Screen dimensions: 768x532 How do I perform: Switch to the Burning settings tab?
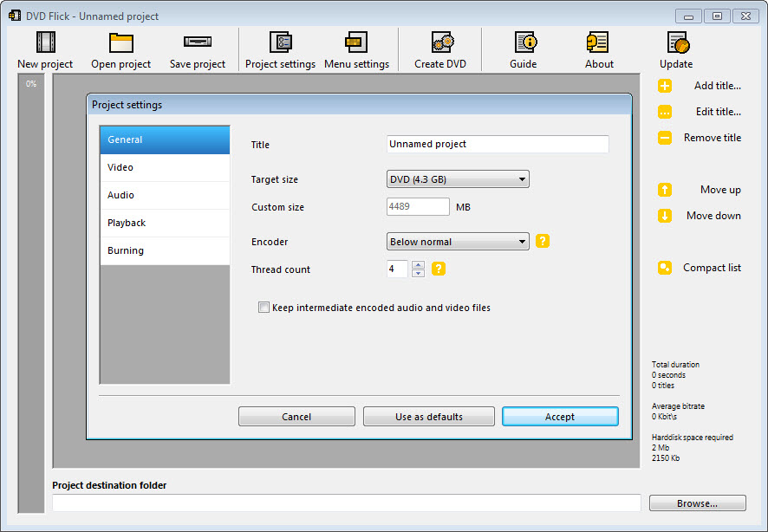click(x=165, y=251)
